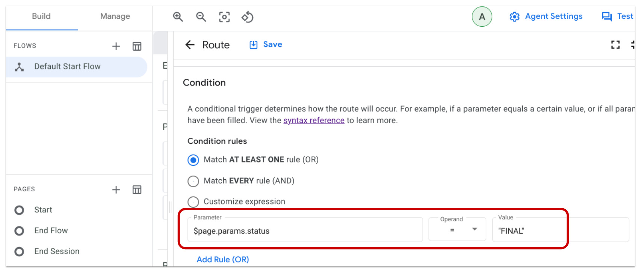Select Match AT LEAST ONE rule (OR)

pos(193,160)
